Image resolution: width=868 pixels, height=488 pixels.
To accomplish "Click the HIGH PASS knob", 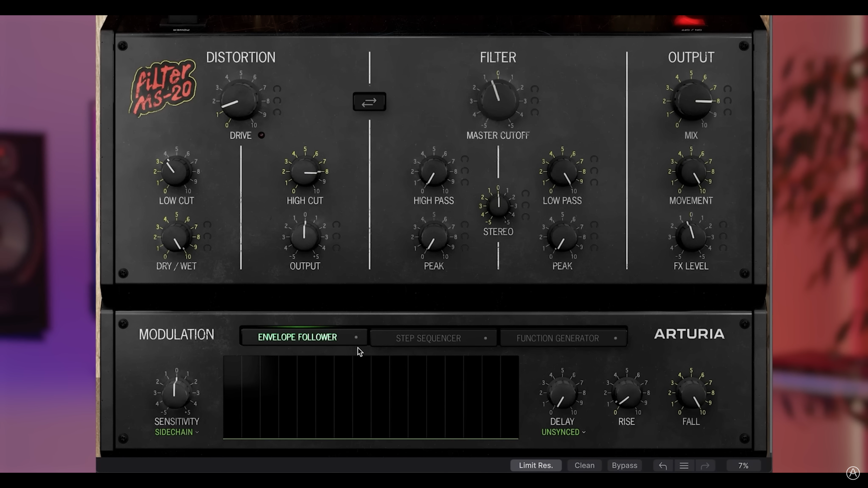I will click(434, 171).
